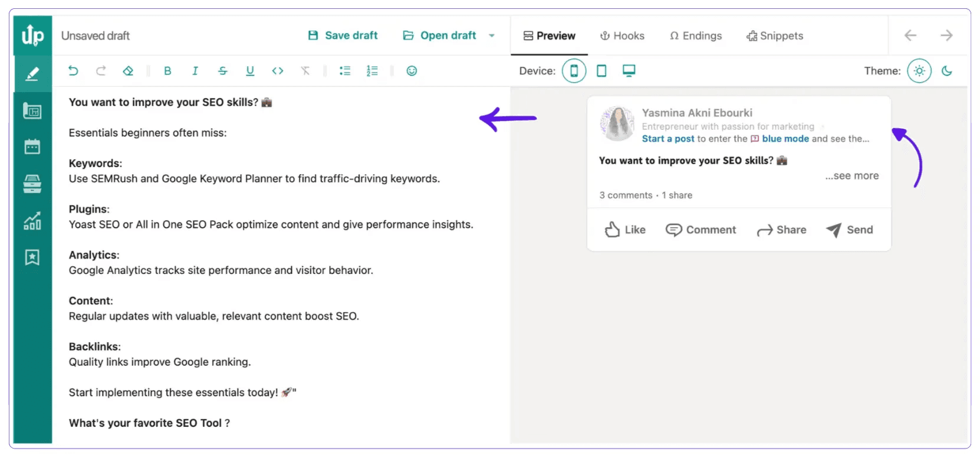Click the 'What's your favorite SEO Tool ?' line
This screenshot has width=980, height=458.
(x=149, y=423)
